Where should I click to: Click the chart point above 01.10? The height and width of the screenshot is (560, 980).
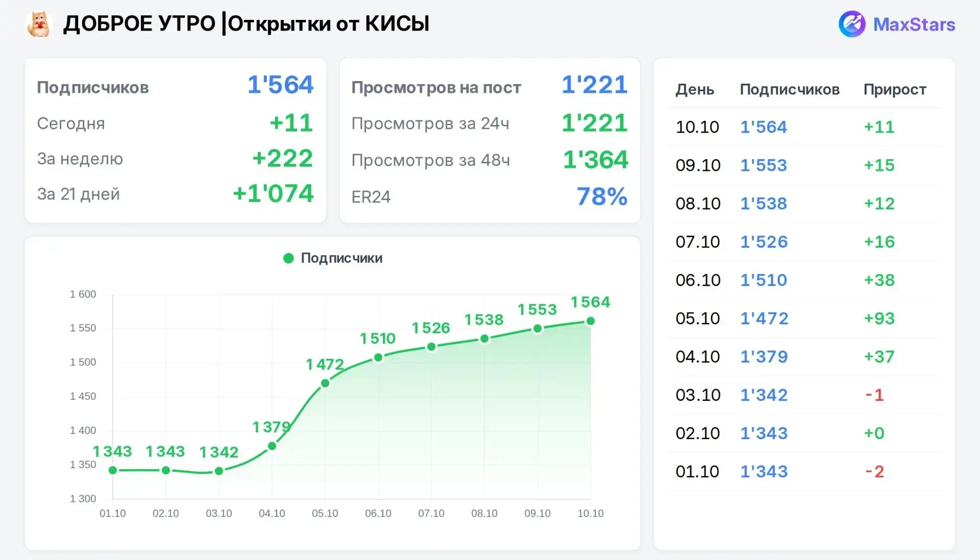click(x=113, y=470)
